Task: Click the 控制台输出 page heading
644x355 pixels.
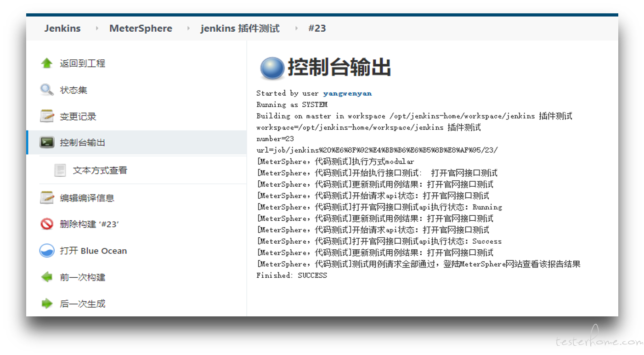Action: pyautogui.click(x=339, y=68)
